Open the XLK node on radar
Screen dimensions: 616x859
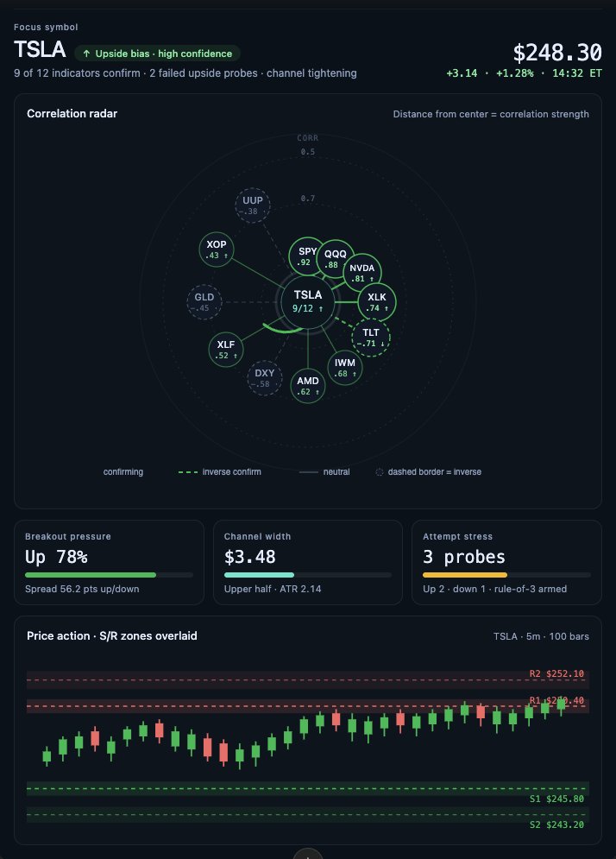coord(377,302)
